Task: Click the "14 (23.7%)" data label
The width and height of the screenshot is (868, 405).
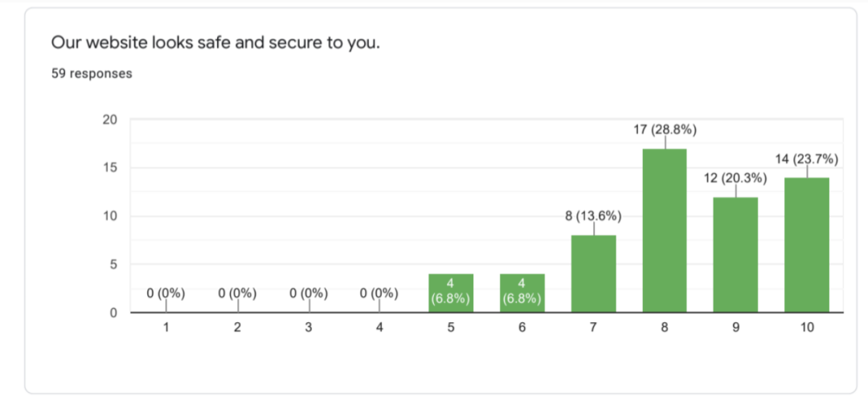Action: pos(807,158)
